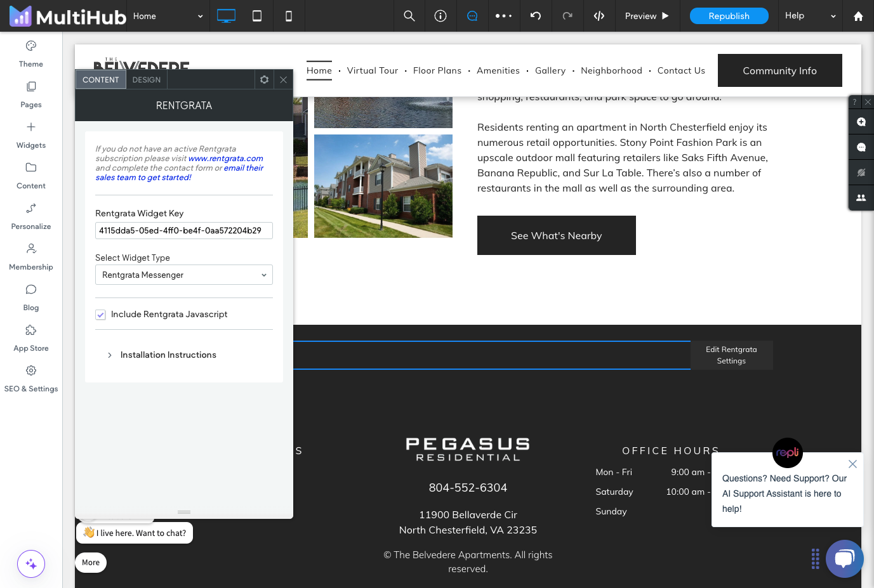
Task: Open the comments icon in top toolbar
Action: 472,16
